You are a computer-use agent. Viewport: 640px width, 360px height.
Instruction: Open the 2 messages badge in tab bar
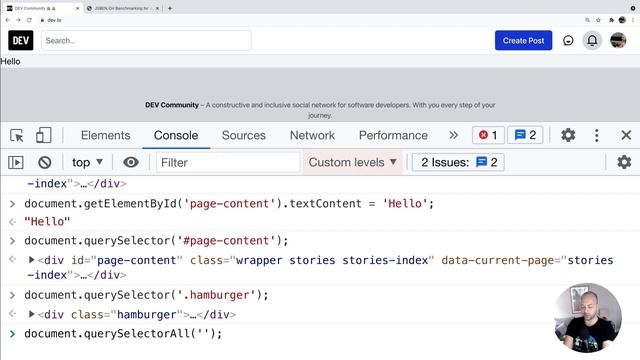[x=525, y=135]
